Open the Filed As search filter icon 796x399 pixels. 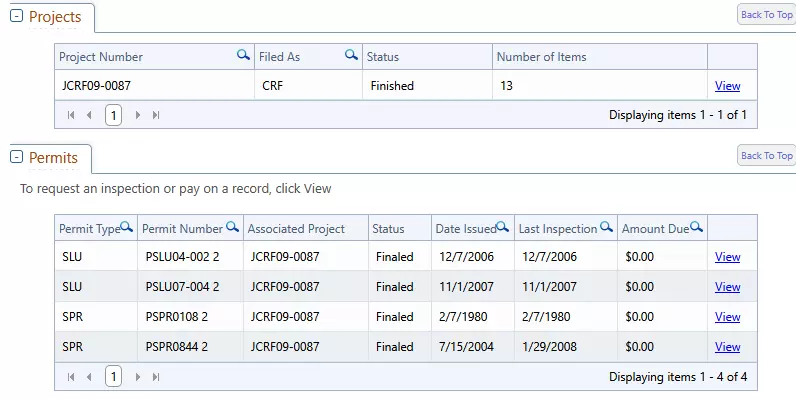[x=351, y=55]
